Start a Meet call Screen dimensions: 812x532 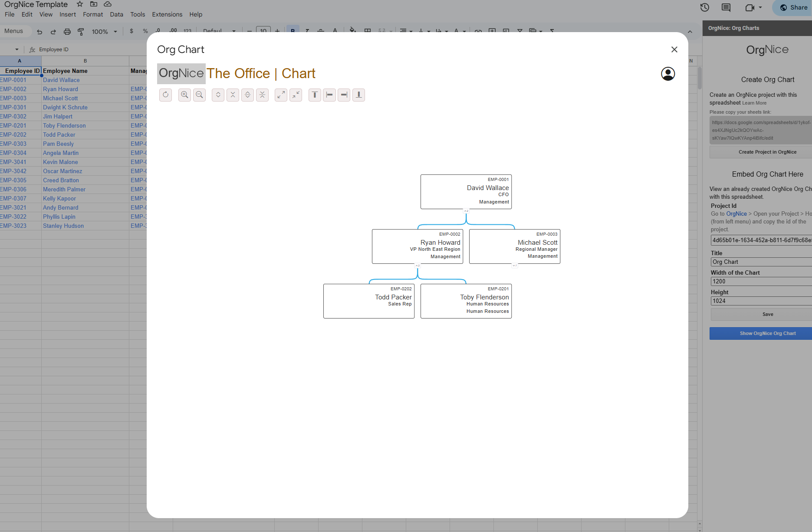click(x=750, y=7)
